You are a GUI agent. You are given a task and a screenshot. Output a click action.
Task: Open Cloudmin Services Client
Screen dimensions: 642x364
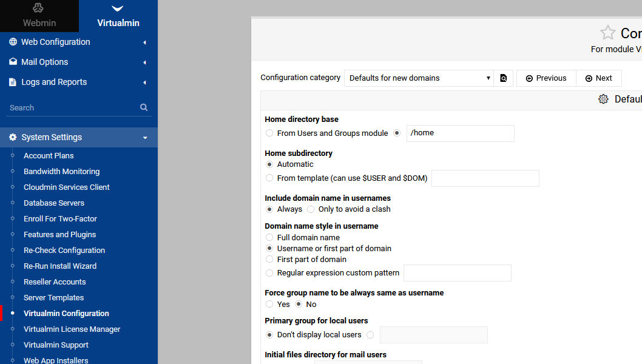click(x=67, y=187)
